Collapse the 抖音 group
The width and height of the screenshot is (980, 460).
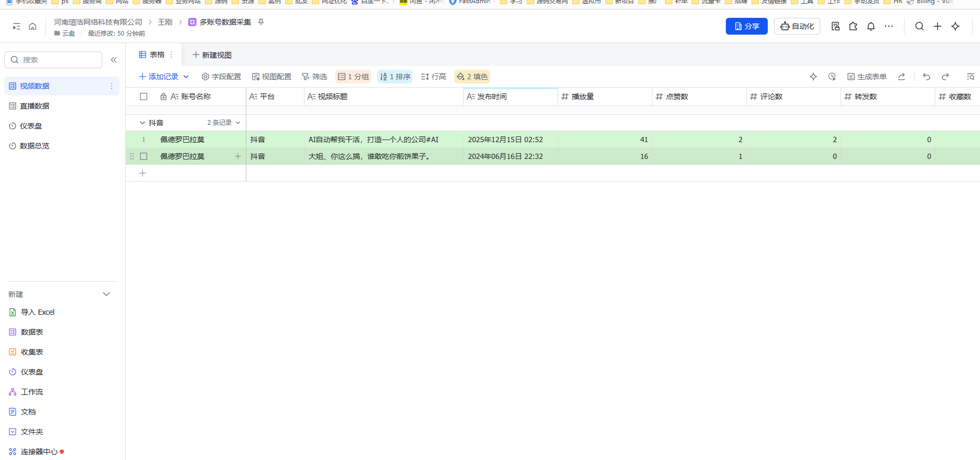click(142, 123)
